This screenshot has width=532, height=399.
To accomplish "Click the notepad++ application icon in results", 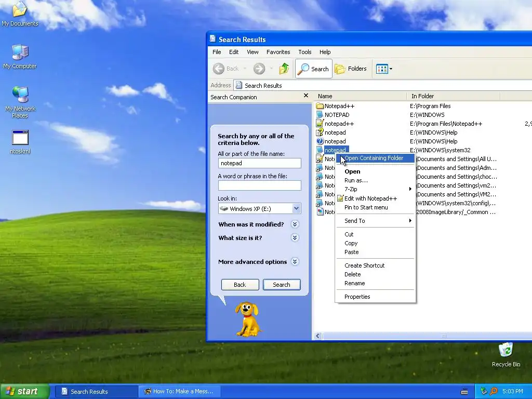I will (x=320, y=124).
